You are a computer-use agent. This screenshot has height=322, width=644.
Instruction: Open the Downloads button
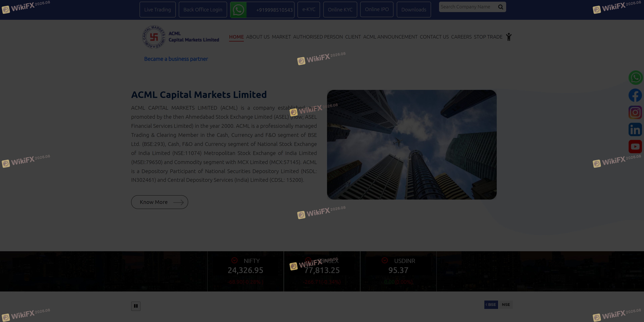[x=414, y=10]
